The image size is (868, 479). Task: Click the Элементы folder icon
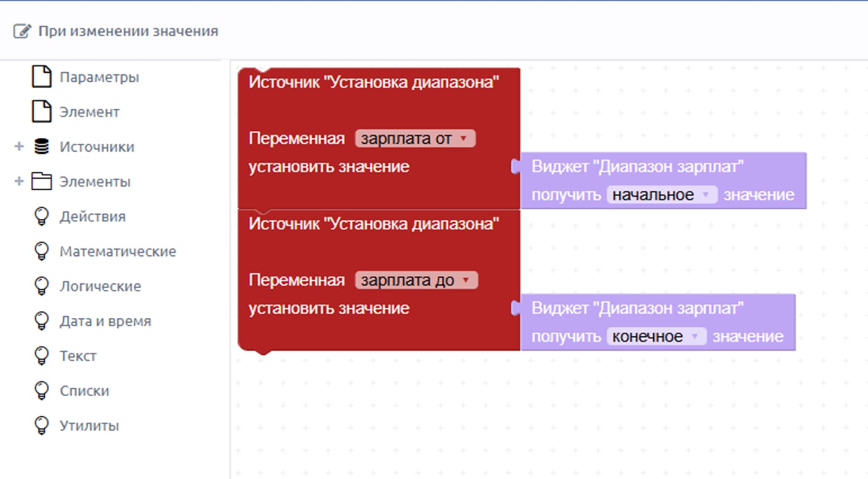(x=42, y=181)
